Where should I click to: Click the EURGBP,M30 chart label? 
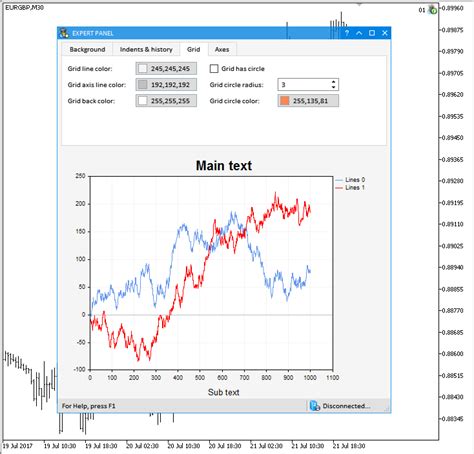24,7
